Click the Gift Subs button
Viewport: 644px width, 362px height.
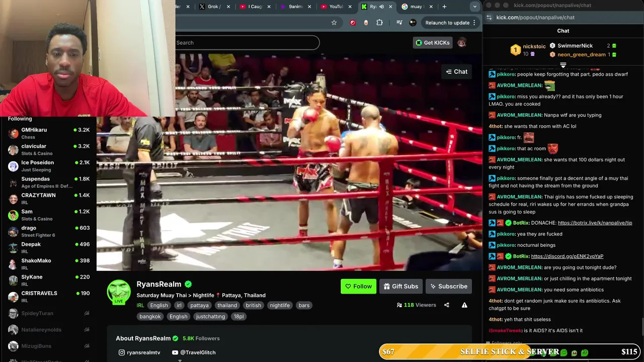(x=401, y=286)
